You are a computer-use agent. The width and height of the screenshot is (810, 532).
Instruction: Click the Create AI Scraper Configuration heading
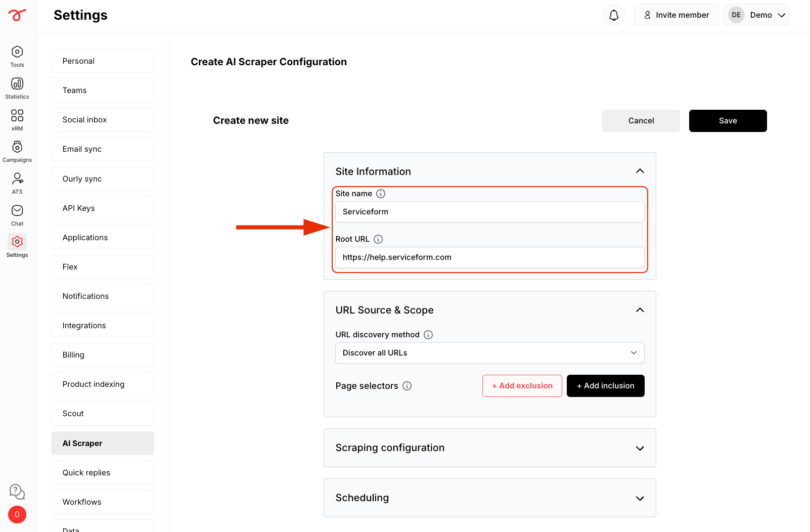click(x=269, y=62)
